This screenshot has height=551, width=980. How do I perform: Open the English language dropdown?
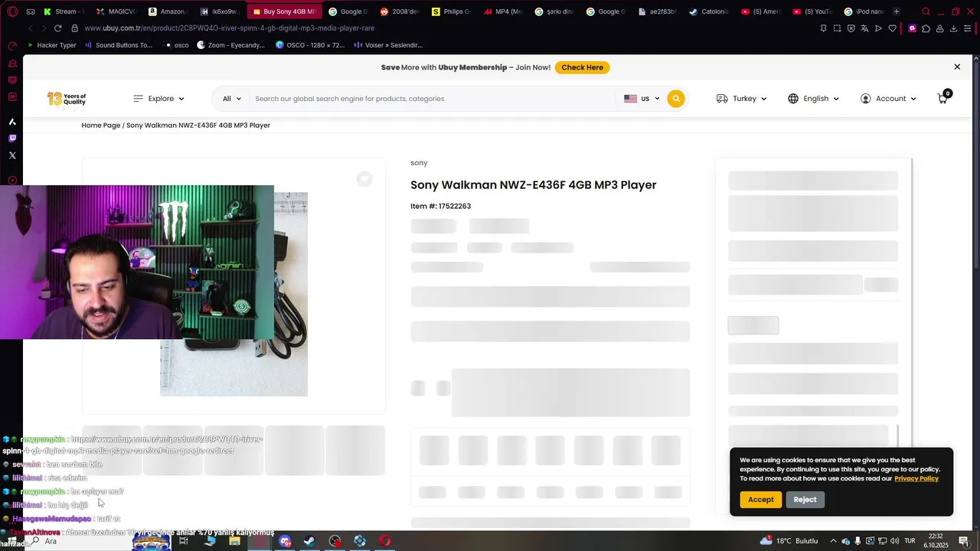(813, 99)
